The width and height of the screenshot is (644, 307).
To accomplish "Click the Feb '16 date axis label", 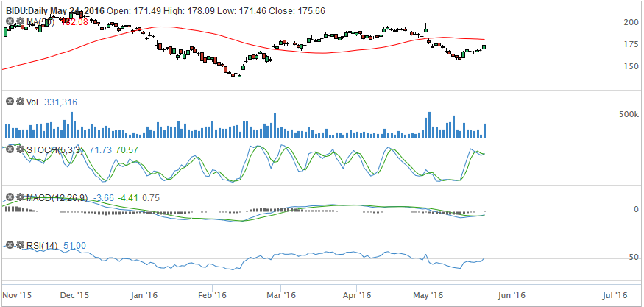I will [x=213, y=295].
